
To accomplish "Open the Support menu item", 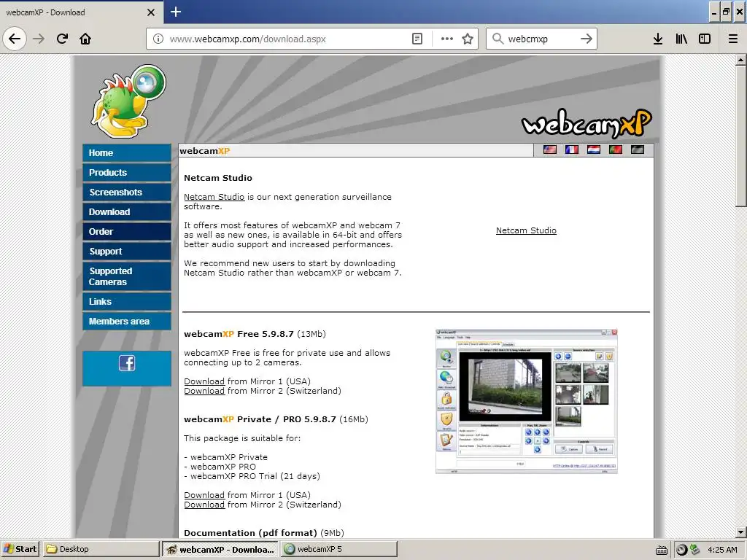I will click(x=127, y=251).
